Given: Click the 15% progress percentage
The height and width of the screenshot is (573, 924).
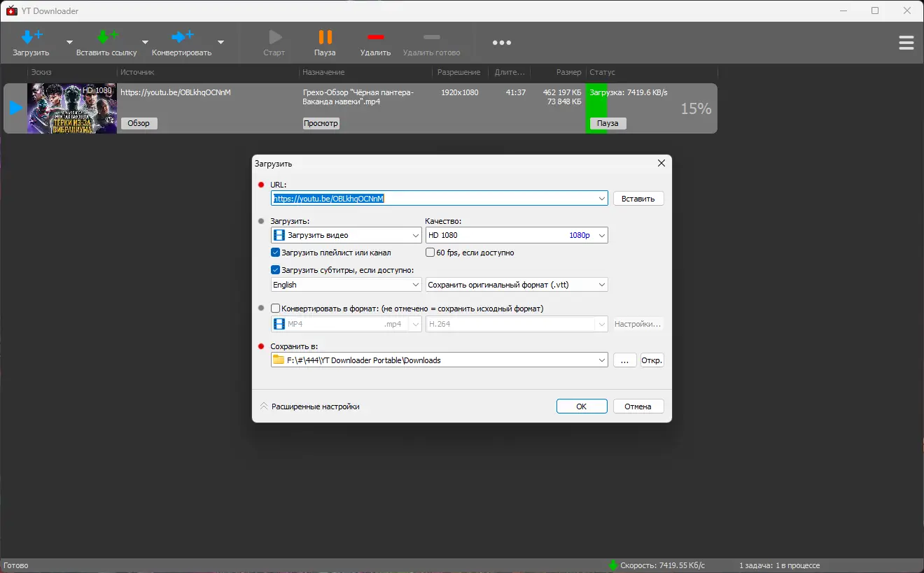Looking at the screenshot, I should click(696, 108).
